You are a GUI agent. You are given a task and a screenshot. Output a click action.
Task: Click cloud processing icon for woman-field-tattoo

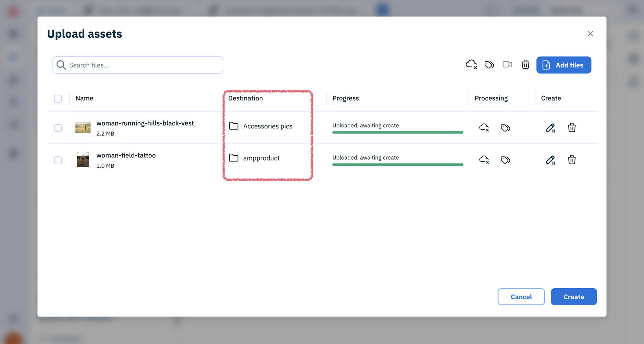tap(484, 160)
